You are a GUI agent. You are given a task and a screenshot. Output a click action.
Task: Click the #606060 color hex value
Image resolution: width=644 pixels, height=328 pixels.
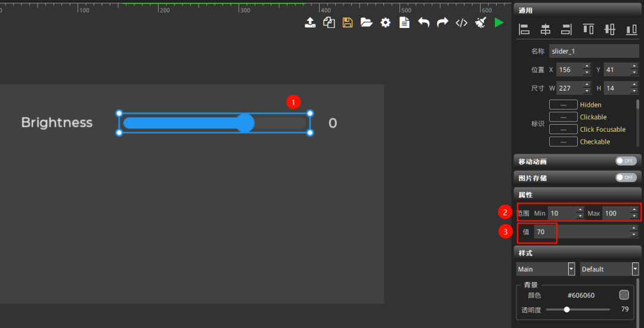coord(581,296)
